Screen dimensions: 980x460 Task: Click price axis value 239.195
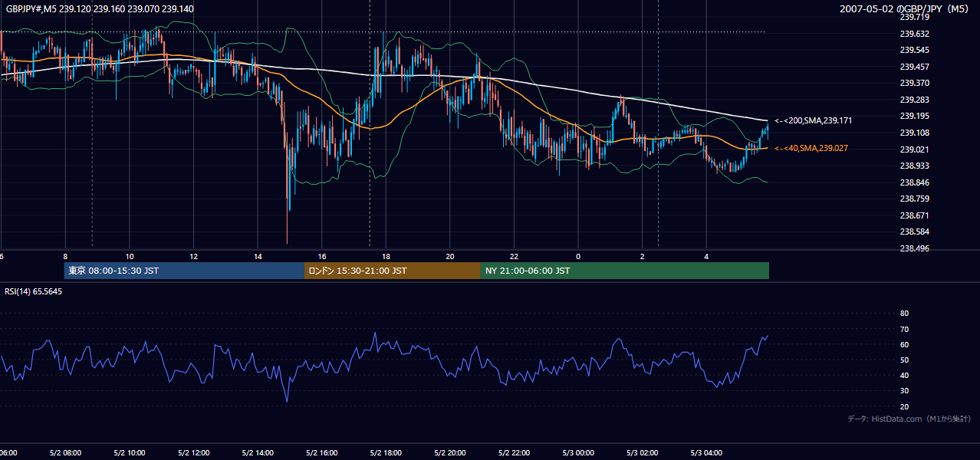click(x=915, y=116)
